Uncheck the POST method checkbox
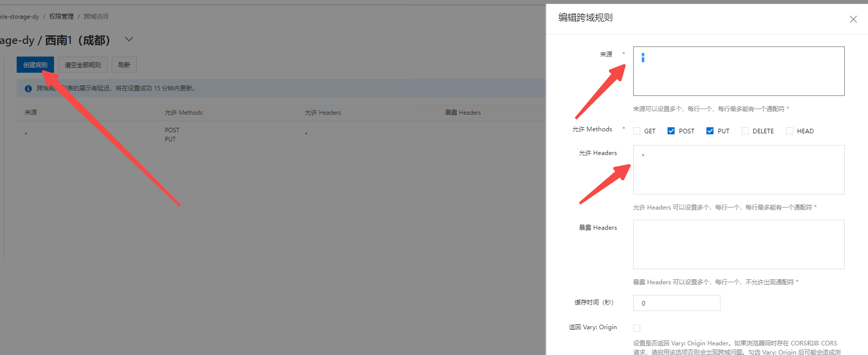 [671, 131]
